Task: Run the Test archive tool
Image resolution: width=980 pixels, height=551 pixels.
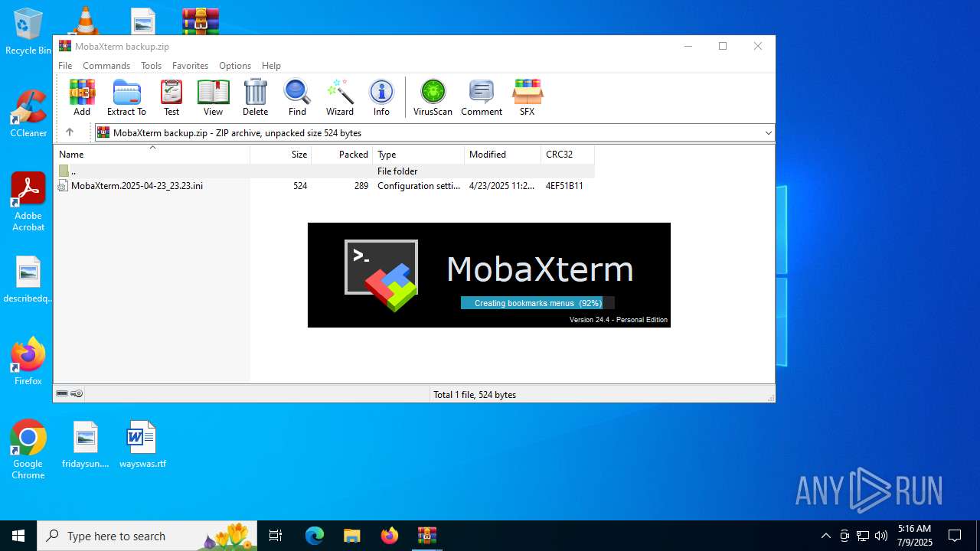Action: (171, 97)
